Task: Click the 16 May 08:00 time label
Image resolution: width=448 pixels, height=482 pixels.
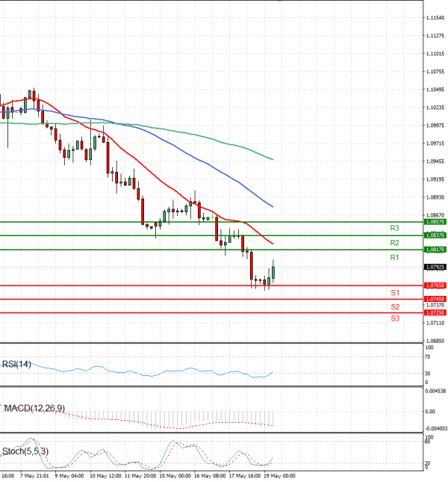Action: click(210, 476)
